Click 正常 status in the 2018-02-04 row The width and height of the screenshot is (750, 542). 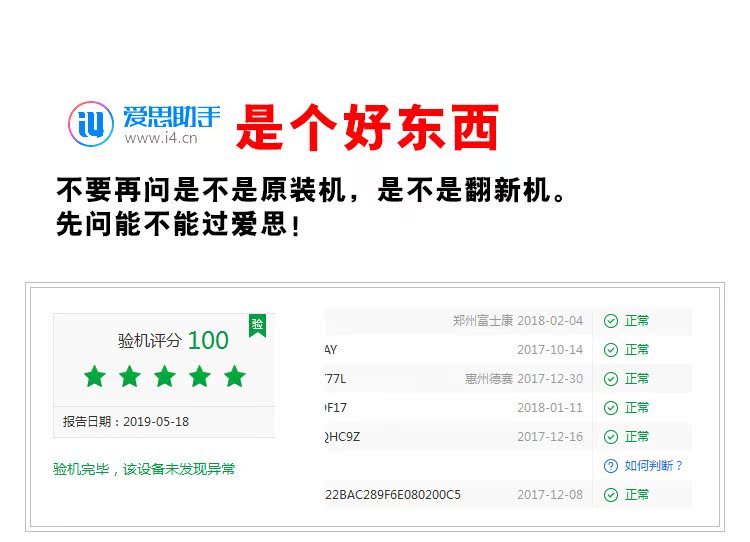click(x=637, y=321)
